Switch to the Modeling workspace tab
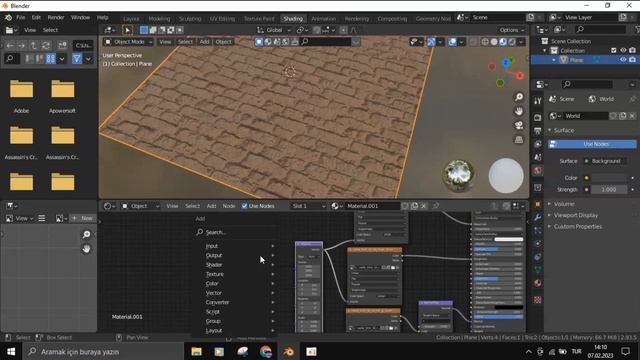 coord(159,19)
